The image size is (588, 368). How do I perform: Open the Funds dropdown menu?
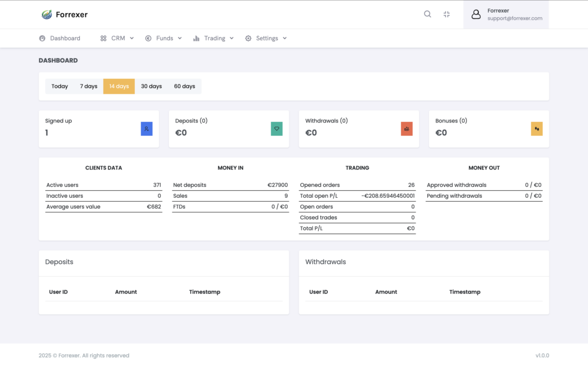tap(164, 39)
